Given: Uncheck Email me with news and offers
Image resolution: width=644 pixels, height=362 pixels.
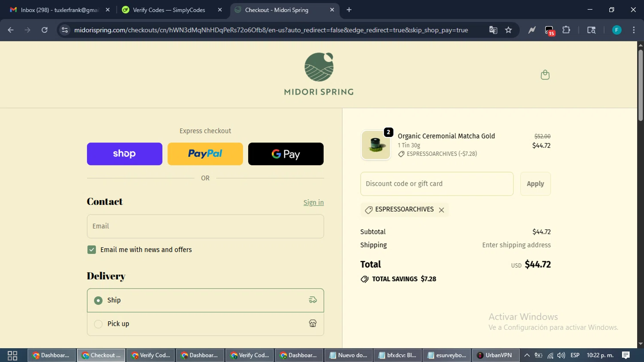Looking at the screenshot, I should coord(91,250).
